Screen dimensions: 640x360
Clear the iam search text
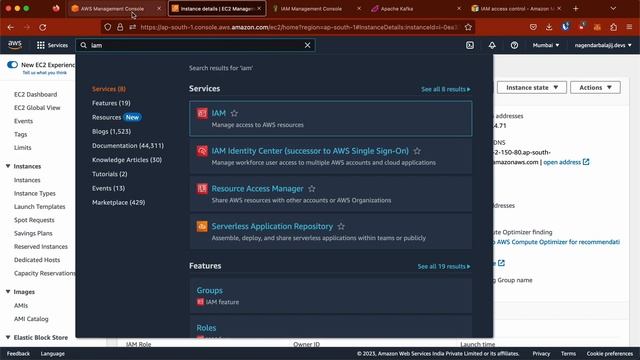(307, 45)
